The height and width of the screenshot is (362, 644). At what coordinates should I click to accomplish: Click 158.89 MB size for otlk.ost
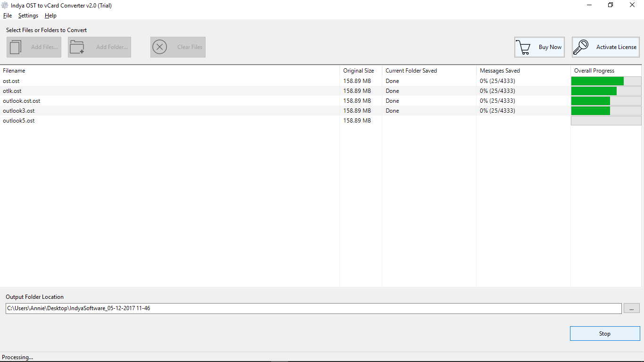tap(357, 91)
